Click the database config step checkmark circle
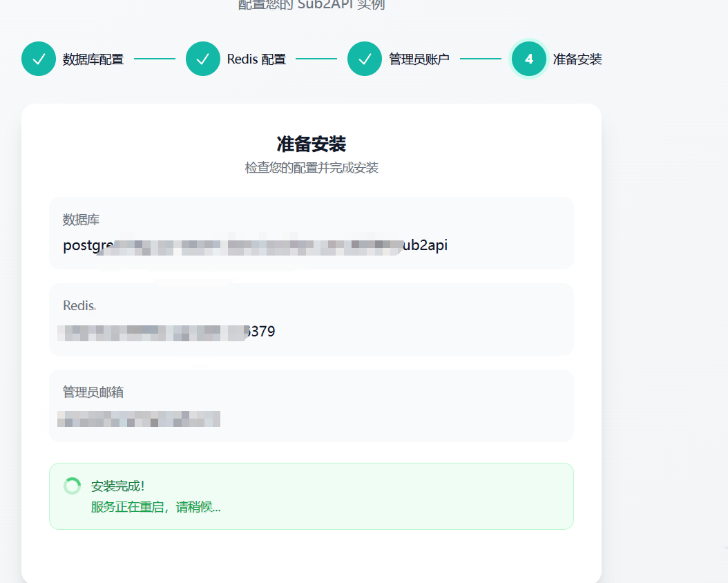The image size is (728, 583). [x=39, y=59]
